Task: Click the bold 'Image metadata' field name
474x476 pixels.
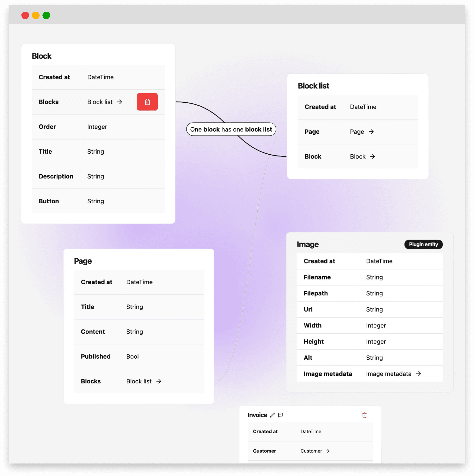Action: click(x=328, y=374)
